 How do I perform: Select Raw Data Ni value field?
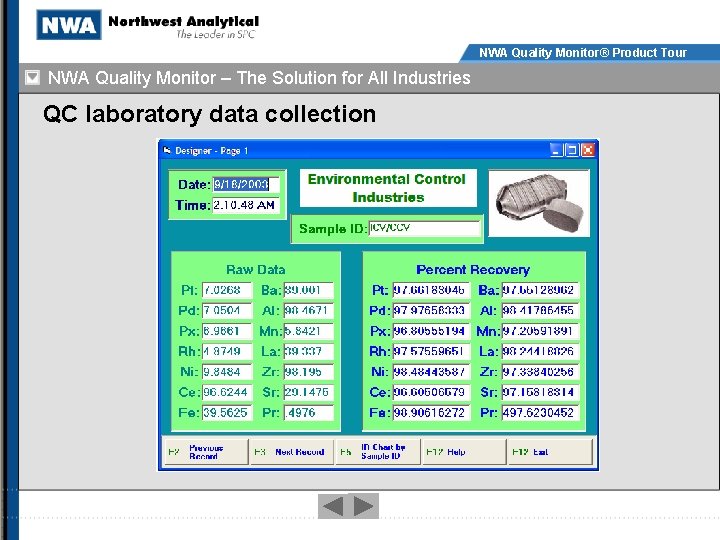point(227,372)
